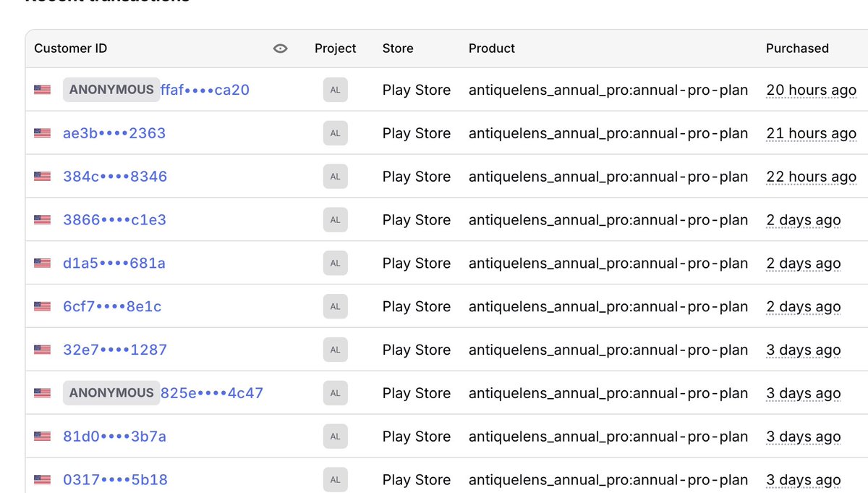Click the US flag beside d1a5••••681a

(41, 263)
